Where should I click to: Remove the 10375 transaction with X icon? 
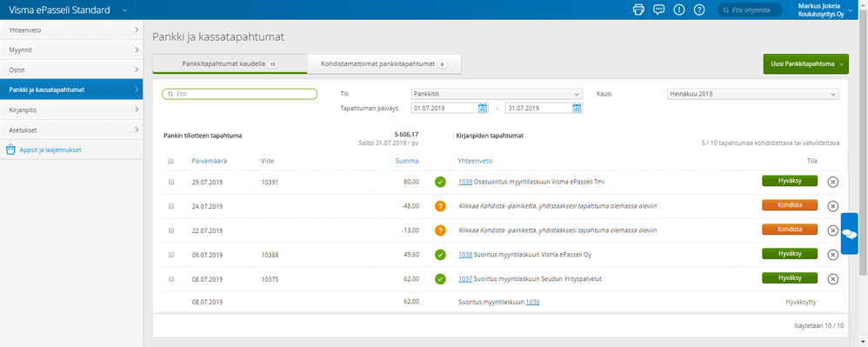point(832,278)
